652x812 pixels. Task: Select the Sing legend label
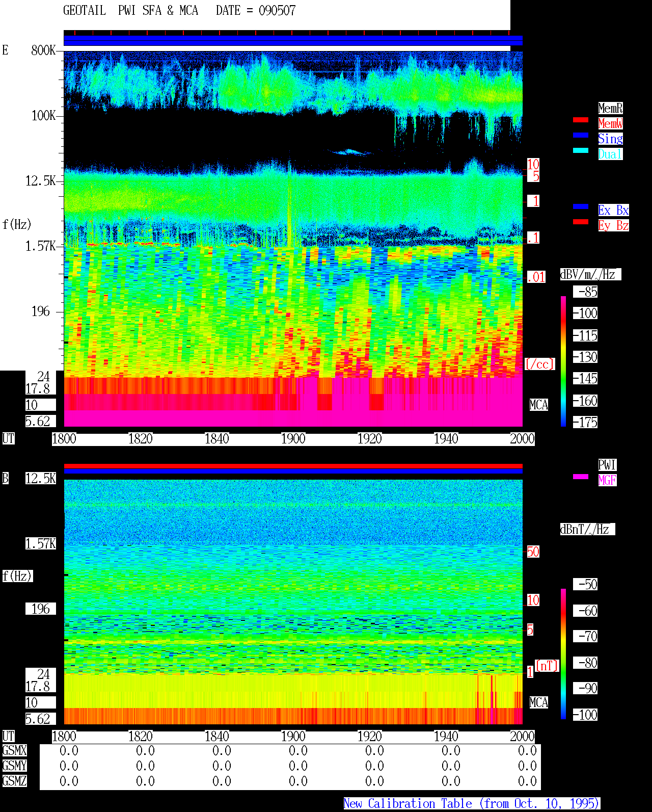[610, 139]
